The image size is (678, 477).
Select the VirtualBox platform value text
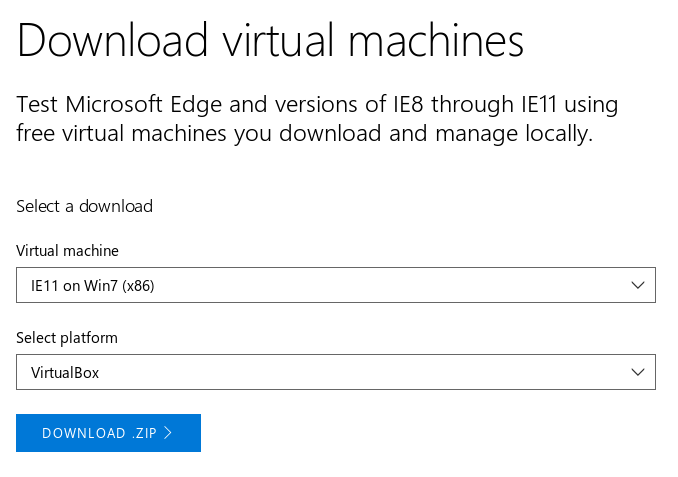click(65, 373)
